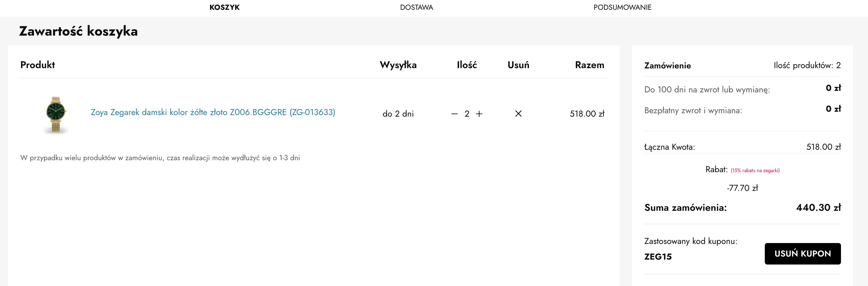Decrease watch quantity with minus icon
Viewport: 868px width, 286px height.
454,114
